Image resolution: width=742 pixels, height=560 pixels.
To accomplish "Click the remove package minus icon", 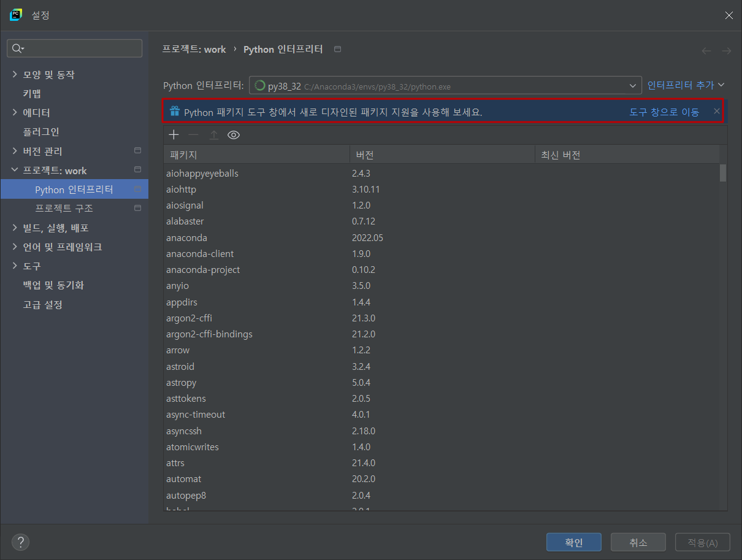I will tap(193, 135).
